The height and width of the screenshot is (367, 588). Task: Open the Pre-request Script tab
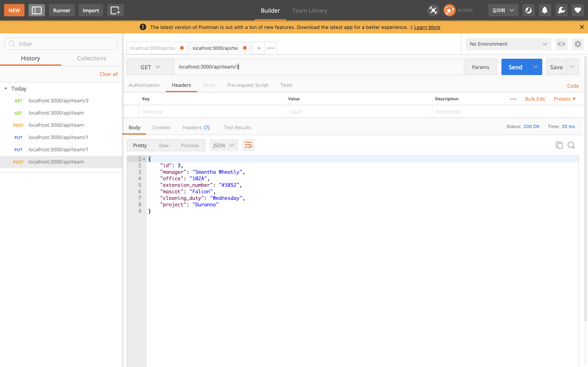pos(247,85)
